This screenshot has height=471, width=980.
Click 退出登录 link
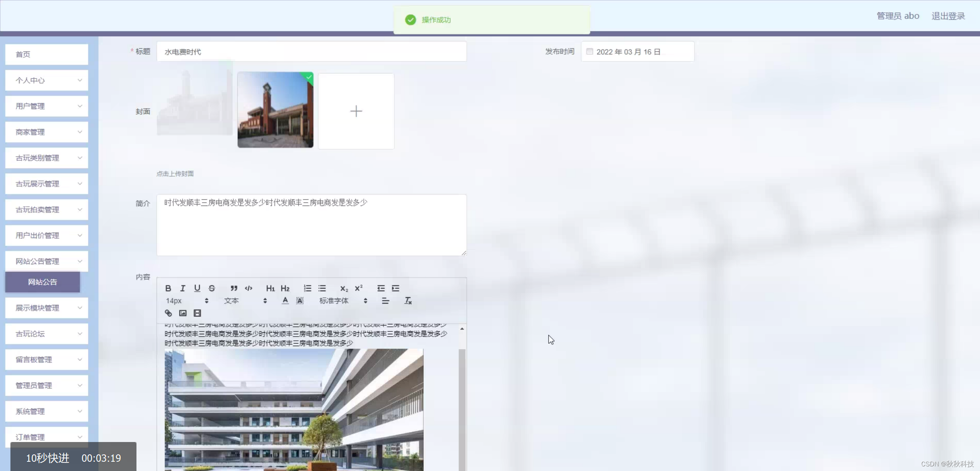pyautogui.click(x=948, y=16)
